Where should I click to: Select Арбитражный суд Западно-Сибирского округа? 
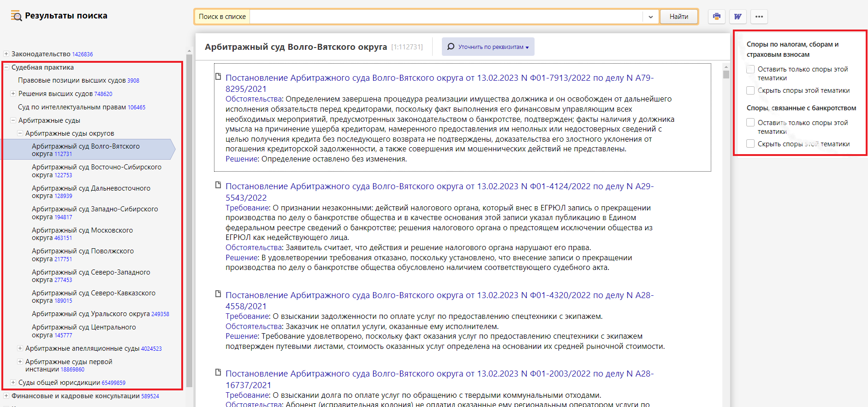click(x=95, y=213)
